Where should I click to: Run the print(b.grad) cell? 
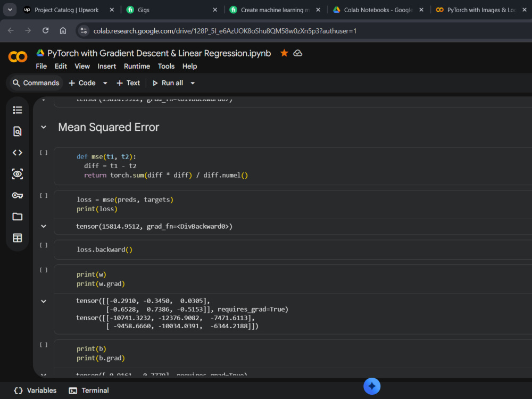click(44, 345)
